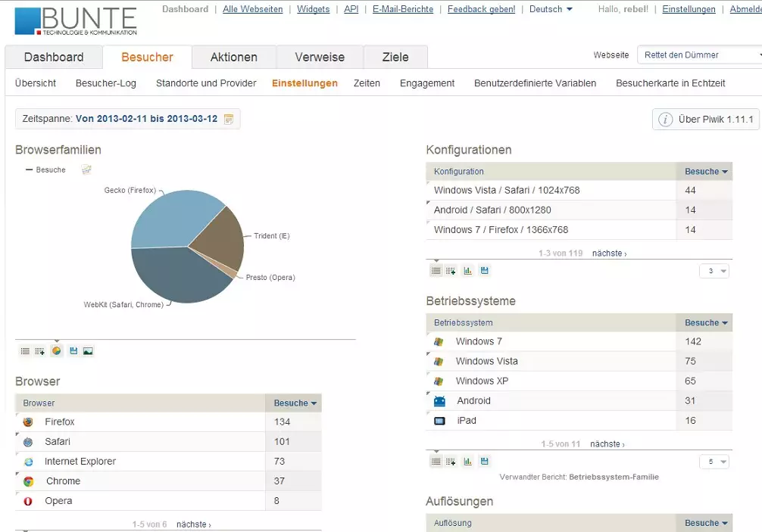Viewport: 762px width, 532px height.
Task: Open Zeitspanne date range picker
Action: [128, 119]
